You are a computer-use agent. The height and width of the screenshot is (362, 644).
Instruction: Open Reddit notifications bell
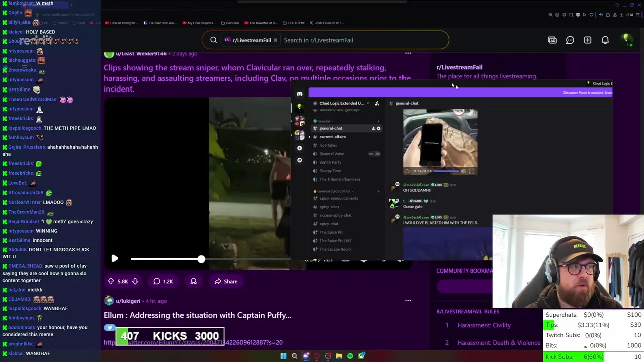click(x=605, y=40)
